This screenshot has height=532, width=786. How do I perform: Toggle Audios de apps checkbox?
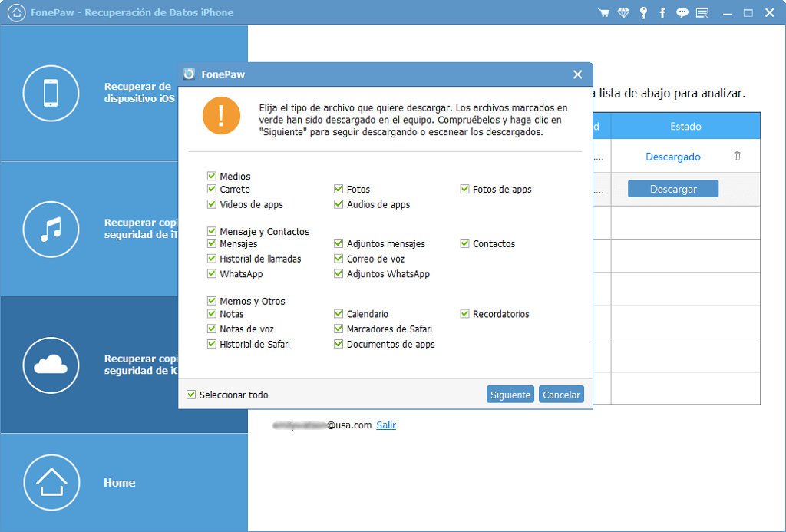pos(339,204)
